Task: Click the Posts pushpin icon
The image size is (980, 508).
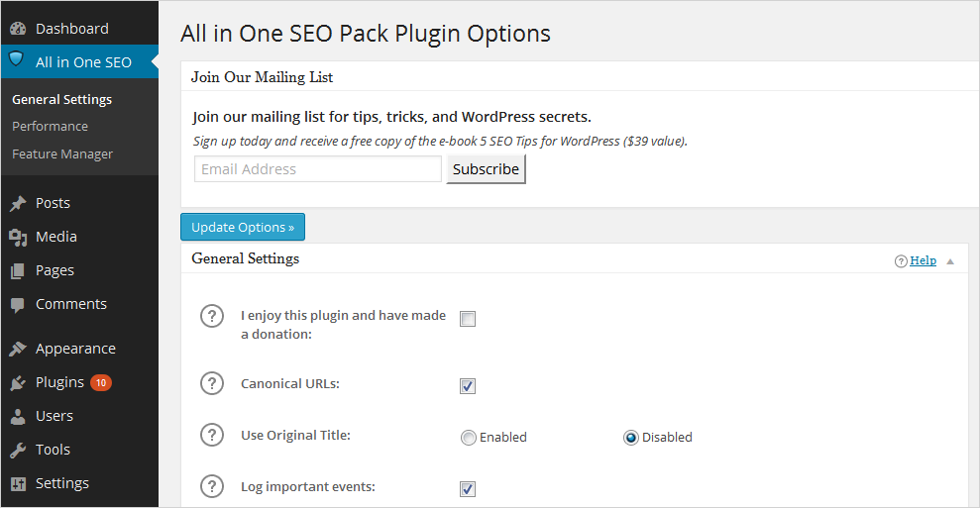Action: (17, 203)
